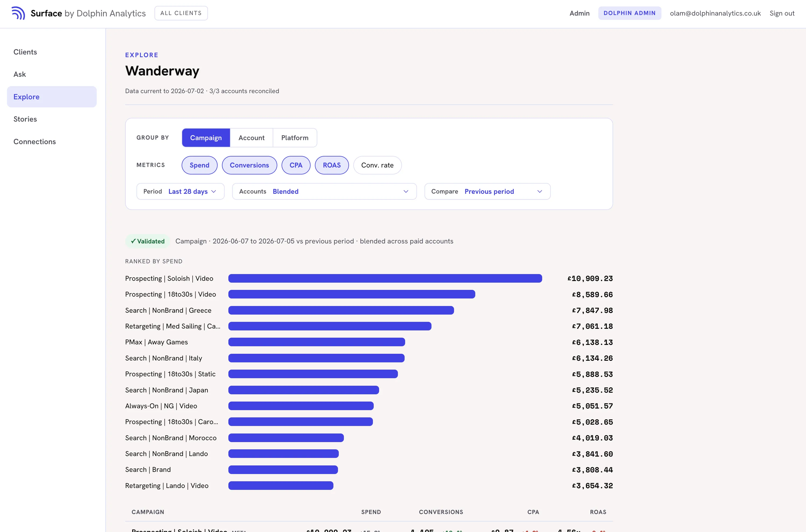Click the Retargeting | Lando | Video label

point(167,486)
